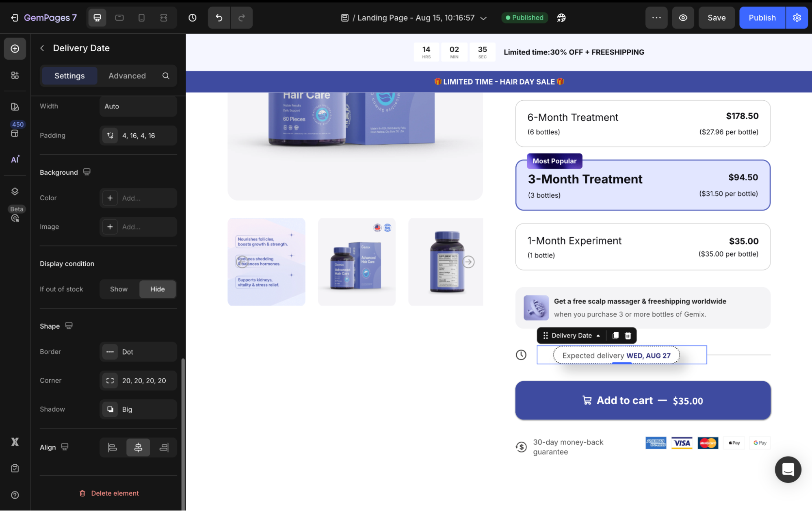The width and height of the screenshot is (812, 511).
Task: Open the layers panel icon
Action: tap(15, 191)
